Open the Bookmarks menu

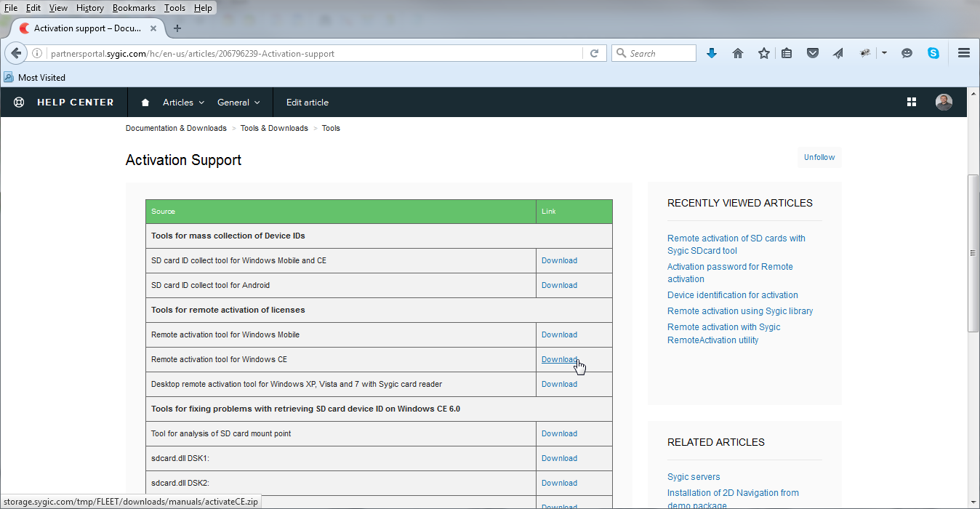coord(134,8)
